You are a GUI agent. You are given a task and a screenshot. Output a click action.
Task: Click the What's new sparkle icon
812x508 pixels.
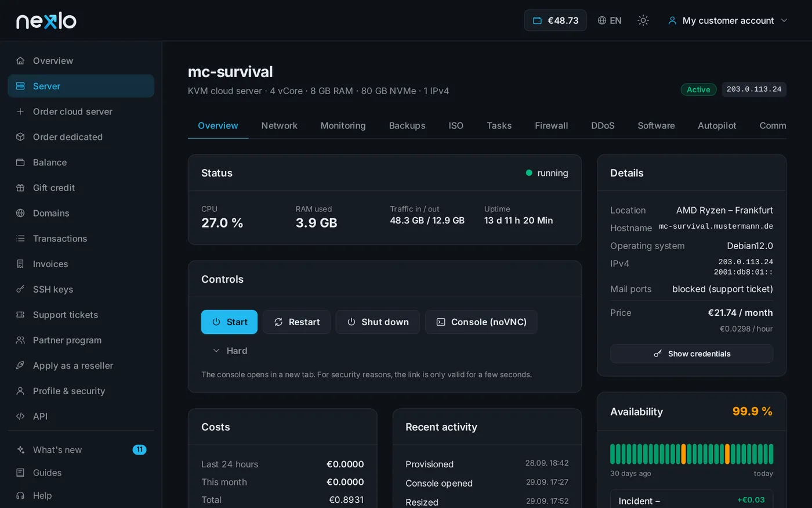click(20, 450)
